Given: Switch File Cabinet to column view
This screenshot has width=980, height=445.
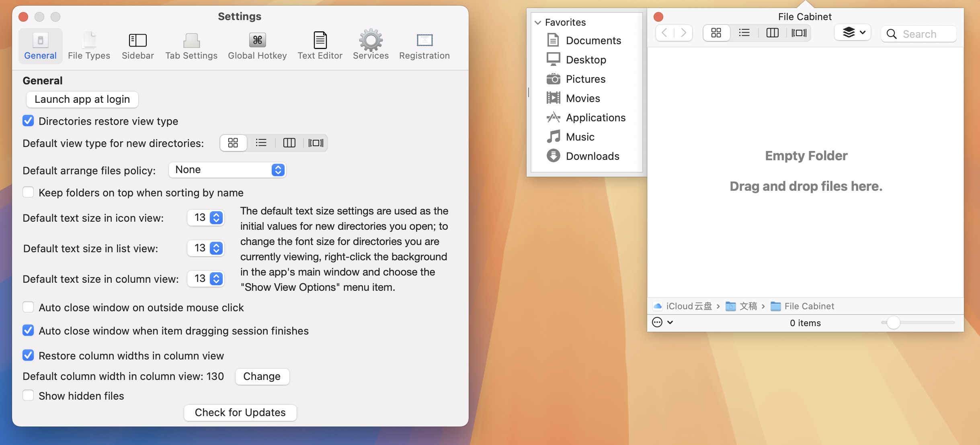Looking at the screenshot, I should click(x=772, y=33).
